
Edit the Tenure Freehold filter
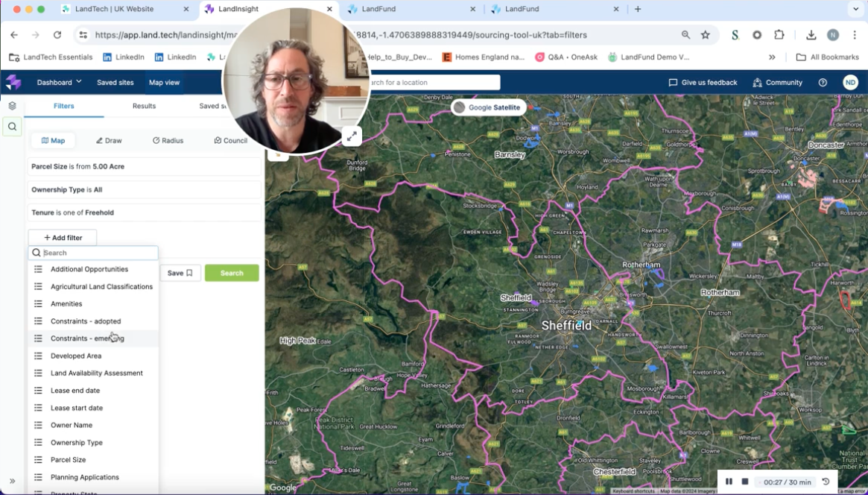coord(144,212)
